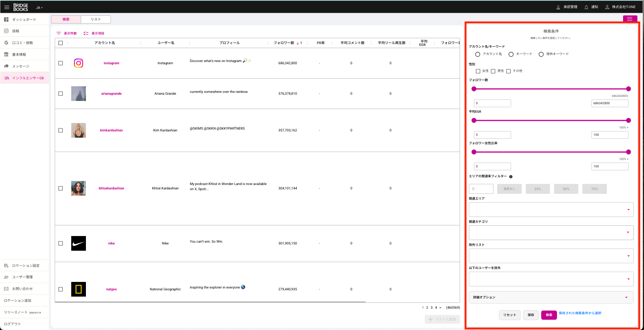Viewport: 644px width, 330px height.
Task: Open the notifications bell icon
Action: coord(586,7)
